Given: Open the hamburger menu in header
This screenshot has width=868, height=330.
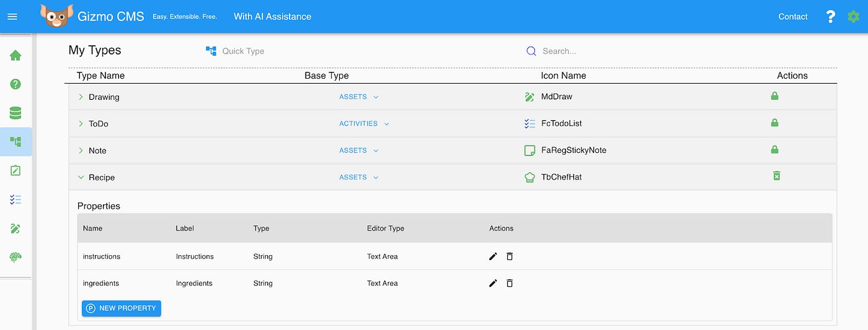Looking at the screenshot, I should click(x=12, y=17).
